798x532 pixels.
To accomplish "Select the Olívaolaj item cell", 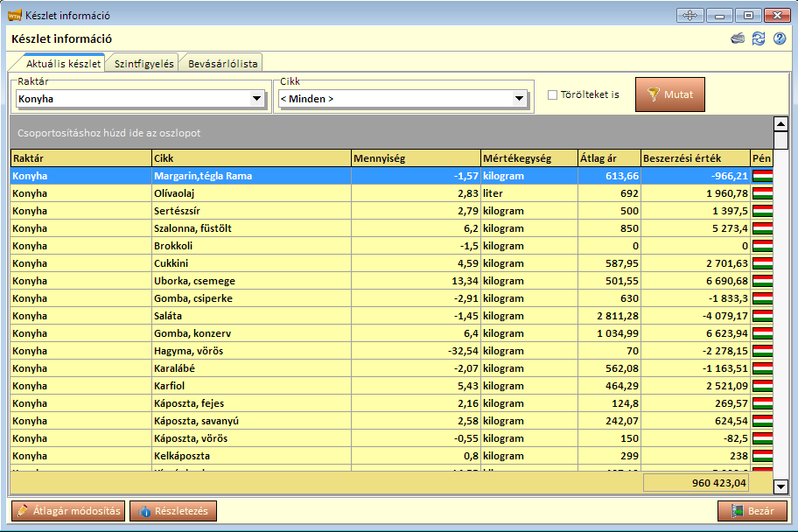I will click(251, 193).
